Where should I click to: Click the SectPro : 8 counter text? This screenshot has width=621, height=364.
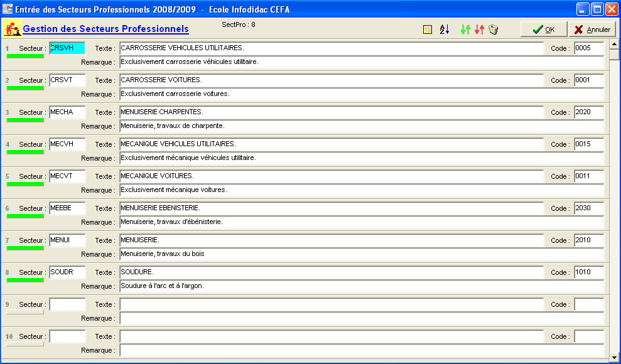pyautogui.click(x=239, y=24)
